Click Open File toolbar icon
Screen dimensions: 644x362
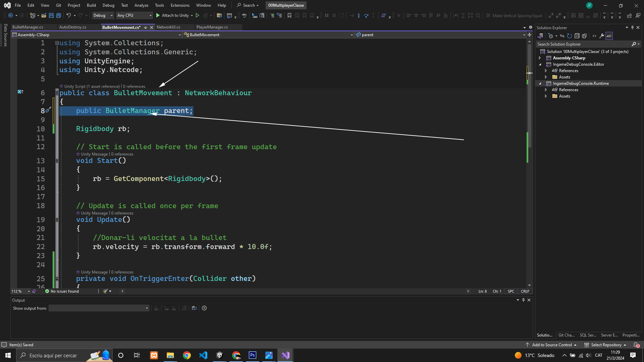tap(44, 15)
